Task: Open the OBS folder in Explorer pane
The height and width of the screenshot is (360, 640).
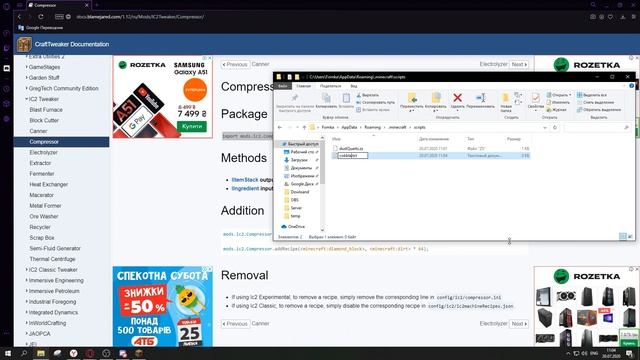Action: 291,200
